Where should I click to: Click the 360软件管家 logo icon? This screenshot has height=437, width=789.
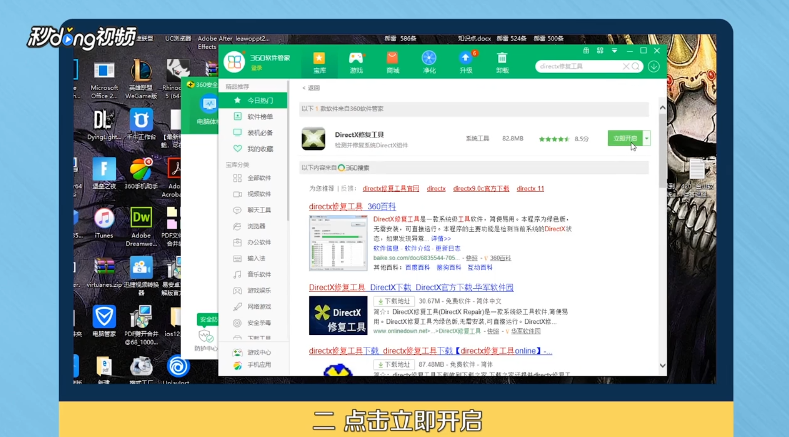[234, 62]
